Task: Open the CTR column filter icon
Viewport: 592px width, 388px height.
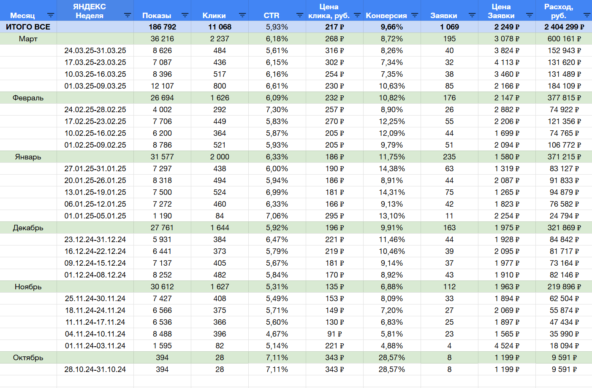Action: [x=299, y=15]
